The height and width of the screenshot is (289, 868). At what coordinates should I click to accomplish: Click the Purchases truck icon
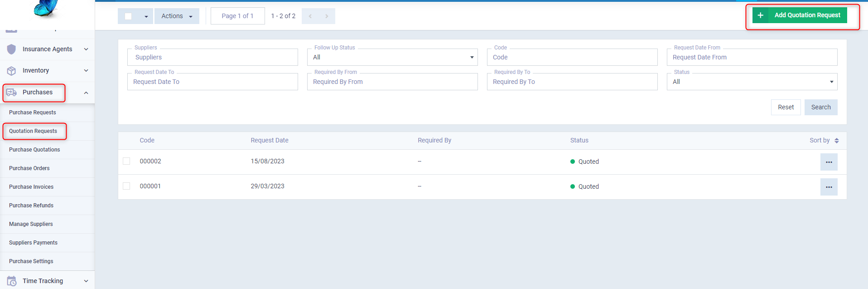coord(11,93)
